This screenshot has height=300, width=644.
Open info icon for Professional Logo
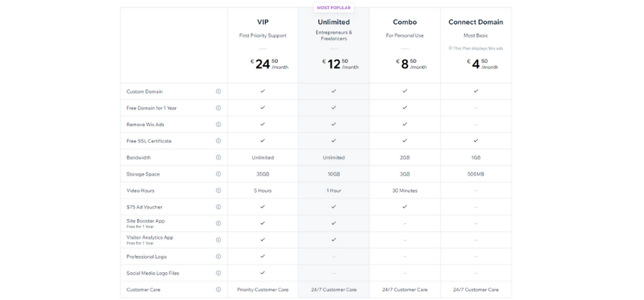pyautogui.click(x=219, y=256)
